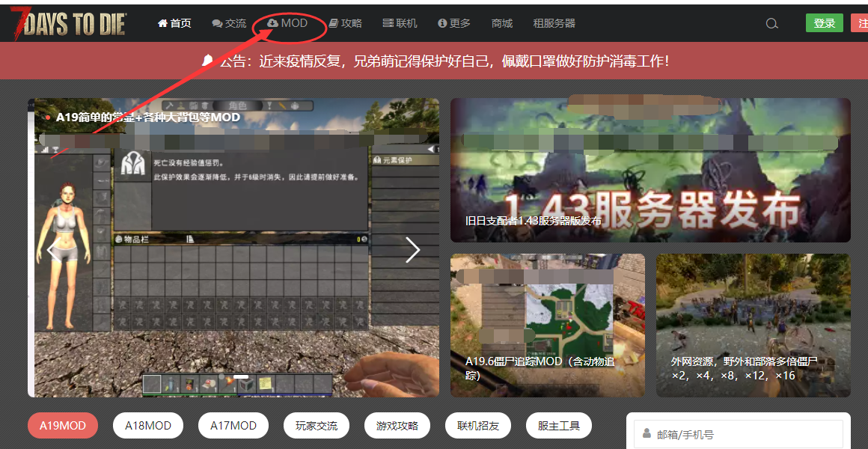The width and height of the screenshot is (868, 449).
Task: Click the green 登录 button
Action: [825, 23]
